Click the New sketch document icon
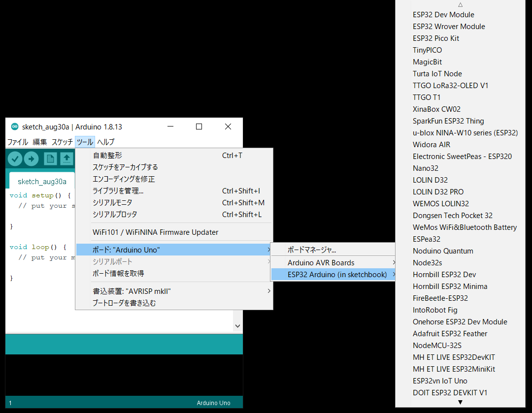This screenshot has height=413, width=532. 50,159
